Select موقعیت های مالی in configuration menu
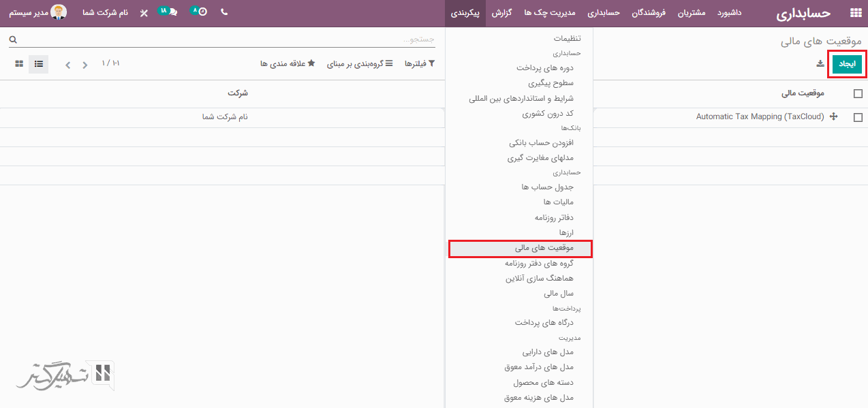The height and width of the screenshot is (408, 868). click(521, 249)
